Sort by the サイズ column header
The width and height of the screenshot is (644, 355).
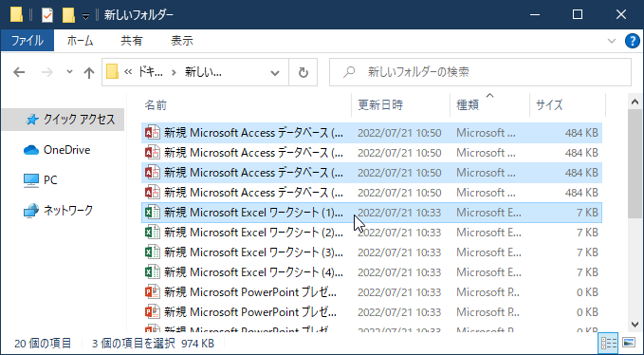pos(567,105)
